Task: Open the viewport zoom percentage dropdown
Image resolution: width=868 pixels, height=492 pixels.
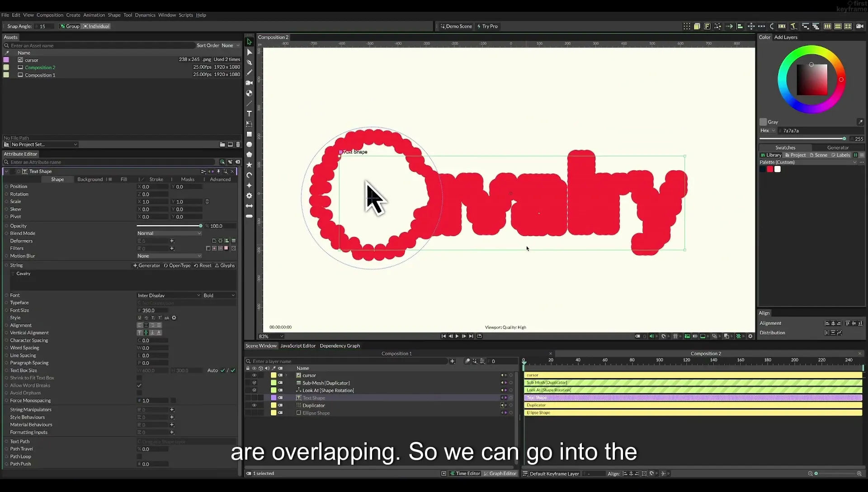Action: point(271,336)
